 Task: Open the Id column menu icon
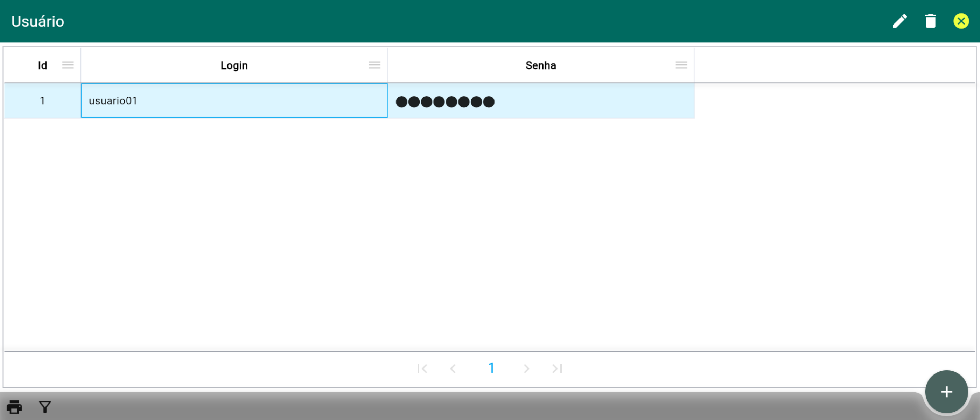tap(68, 65)
